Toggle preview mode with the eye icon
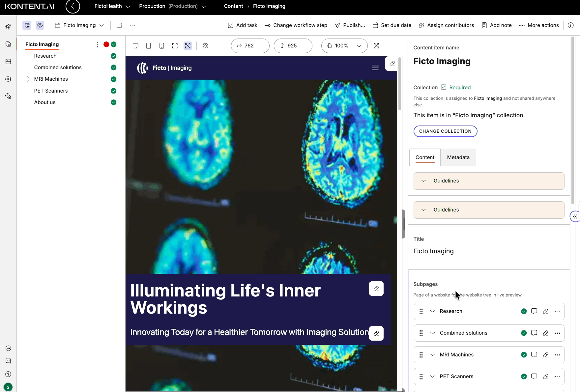Screen dimensions: 580x392 click(40, 25)
